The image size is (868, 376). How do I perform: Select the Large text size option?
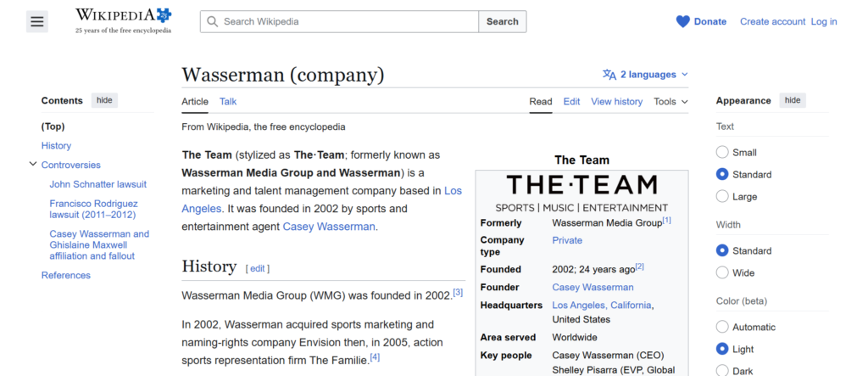(722, 196)
